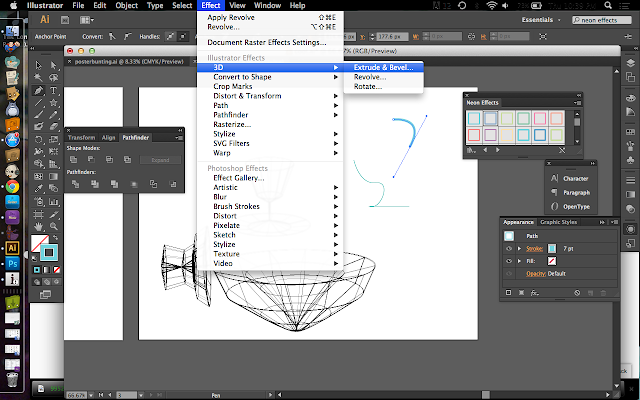Select the Direct Selection tool

[x=53, y=65]
